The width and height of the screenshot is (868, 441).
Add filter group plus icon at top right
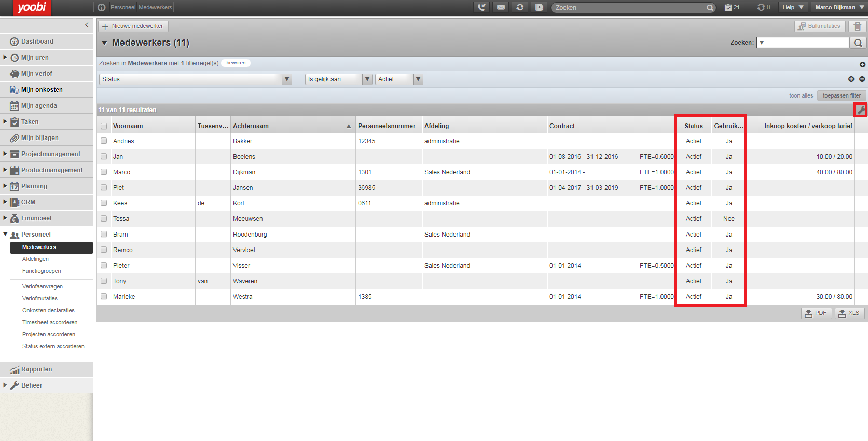pyautogui.click(x=862, y=65)
